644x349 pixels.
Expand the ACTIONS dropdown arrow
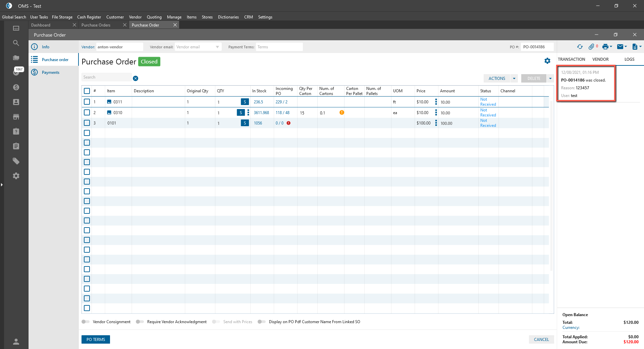(514, 79)
